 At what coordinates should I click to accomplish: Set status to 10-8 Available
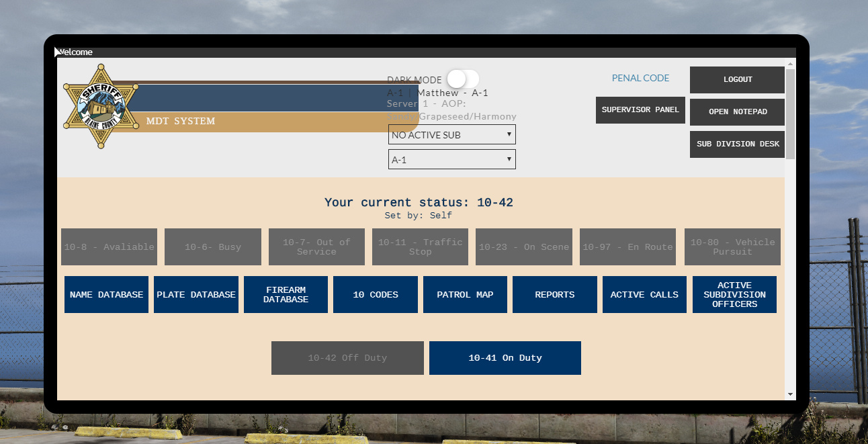109,247
